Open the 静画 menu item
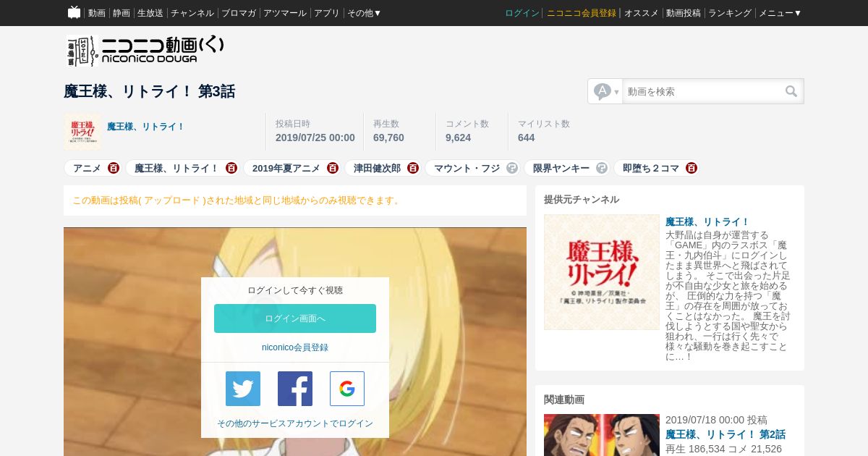This screenshot has height=456, width=868. click(122, 13)
